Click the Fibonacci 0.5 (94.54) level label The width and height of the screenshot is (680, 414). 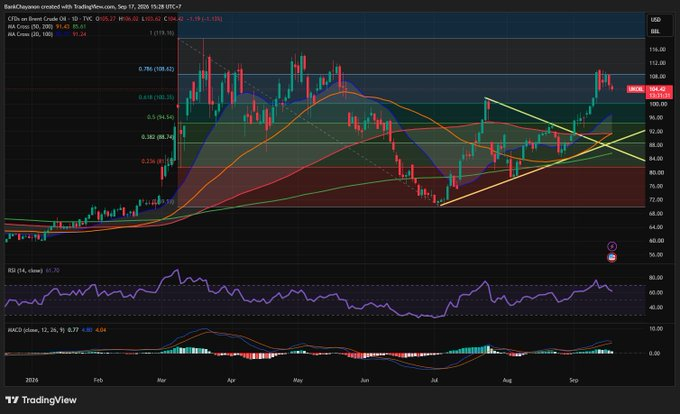pos(160,117)
